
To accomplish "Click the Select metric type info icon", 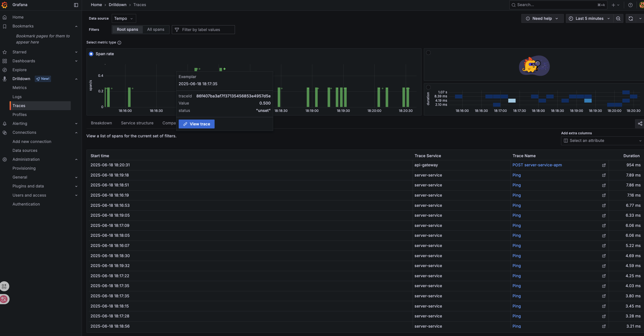I will coord(119,43).
